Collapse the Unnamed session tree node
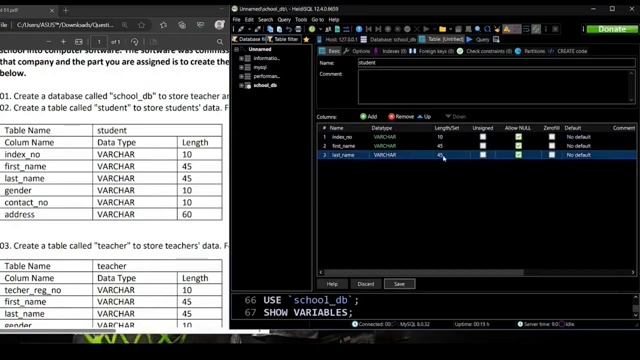The image size is (640, 360). pos(236,49)
